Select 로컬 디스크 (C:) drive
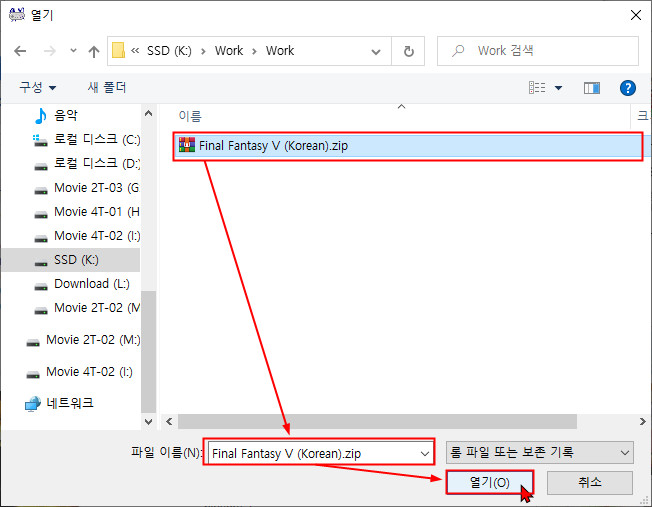Screen dimensions: 652x507 [x=97, y=139]
